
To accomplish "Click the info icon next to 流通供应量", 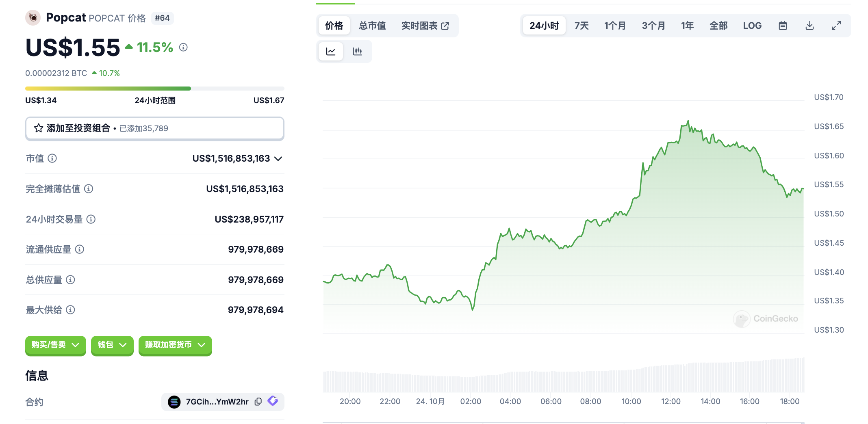I will (x=80, y=249).
